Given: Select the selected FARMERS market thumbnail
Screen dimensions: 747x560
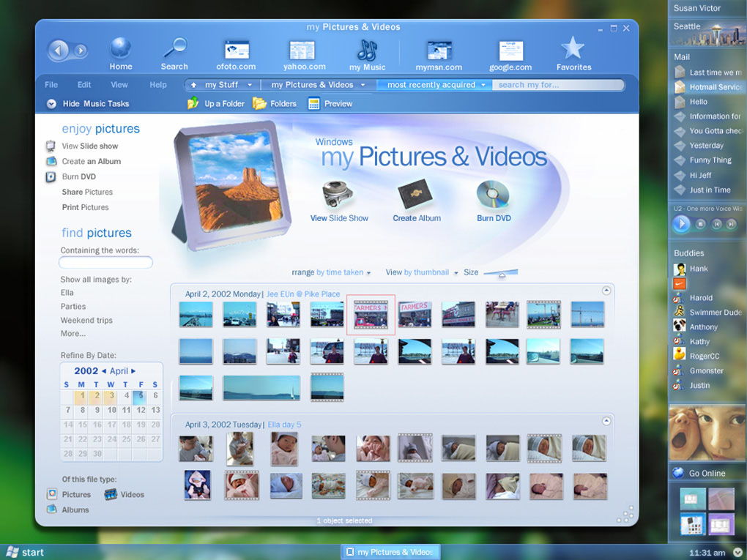Looking at the screenshot, I should tap(371, 314).
